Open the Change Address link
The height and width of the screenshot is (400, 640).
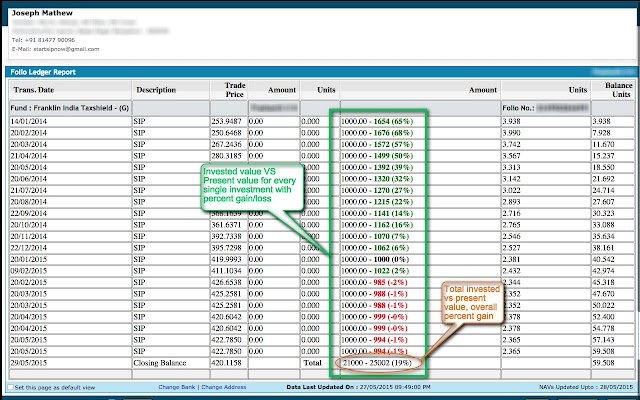pos(224,387)
